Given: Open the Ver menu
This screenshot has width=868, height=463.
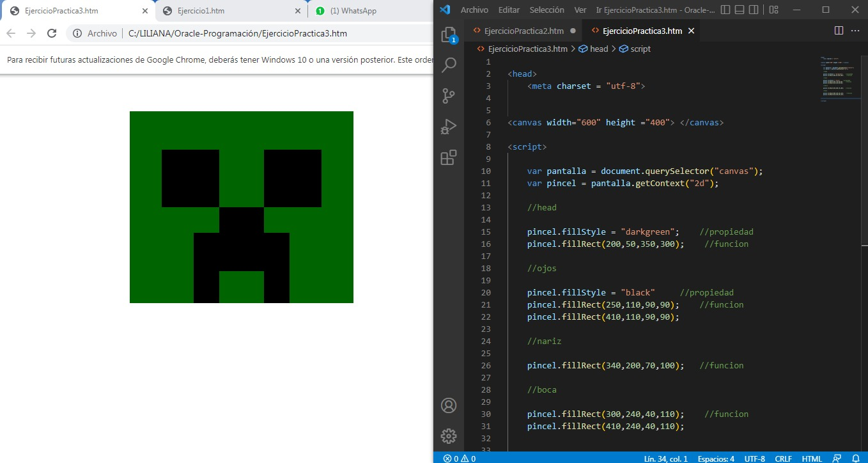Looking at the screenshot, I should (580, 10).
